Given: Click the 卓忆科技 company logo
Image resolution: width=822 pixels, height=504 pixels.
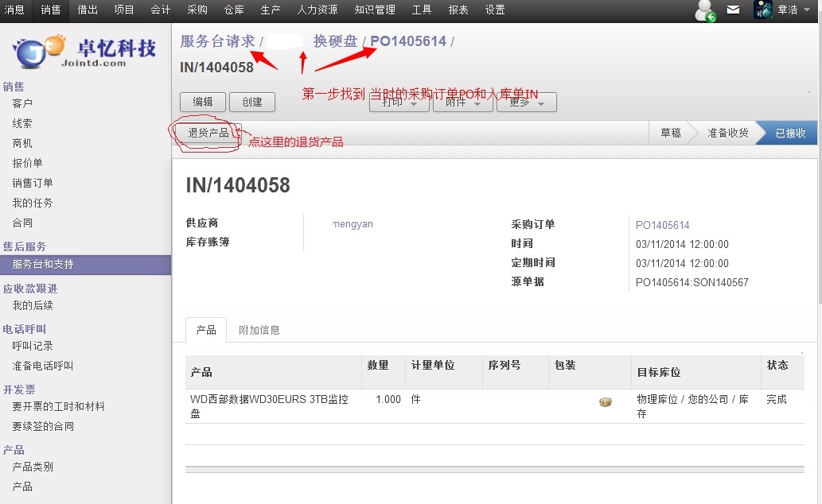Looking at the screenshot, I should coord(85,52).
